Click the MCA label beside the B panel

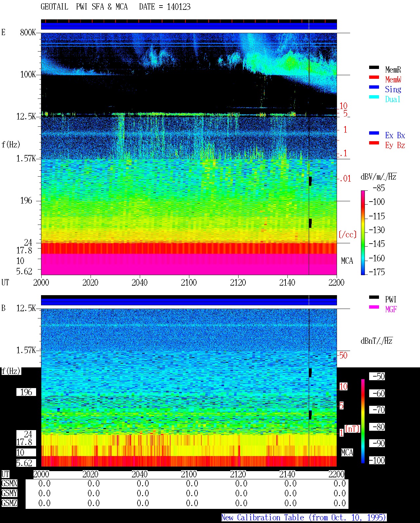[347, 452]
